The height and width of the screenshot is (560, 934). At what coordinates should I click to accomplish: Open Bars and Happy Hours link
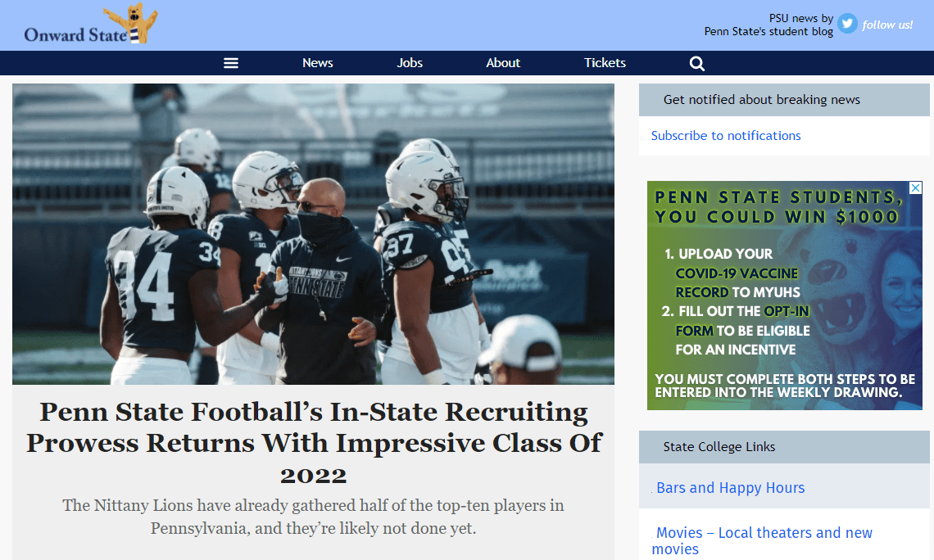pyautogui.click(x=730, y=488)
